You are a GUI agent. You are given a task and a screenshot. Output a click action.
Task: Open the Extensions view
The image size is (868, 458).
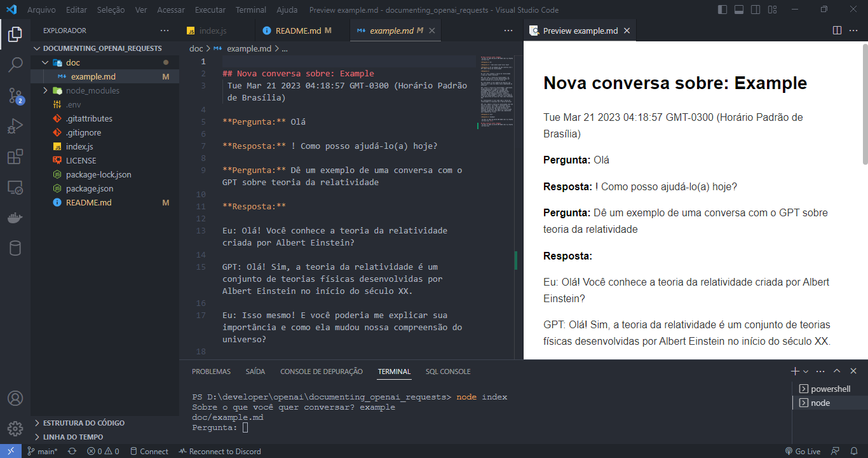point(14,158)
